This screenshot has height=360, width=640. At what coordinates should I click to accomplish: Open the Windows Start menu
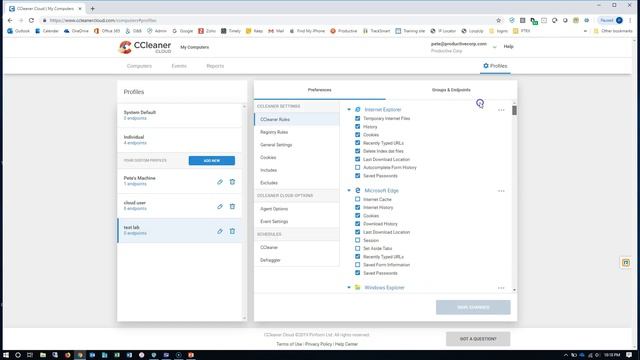[x=6, y=355]
